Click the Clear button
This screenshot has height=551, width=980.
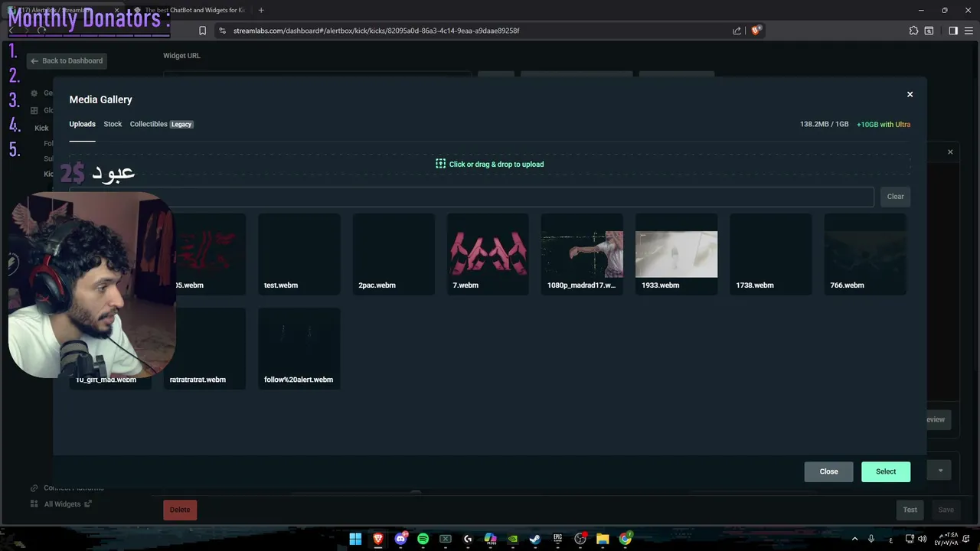pos(895,197)
